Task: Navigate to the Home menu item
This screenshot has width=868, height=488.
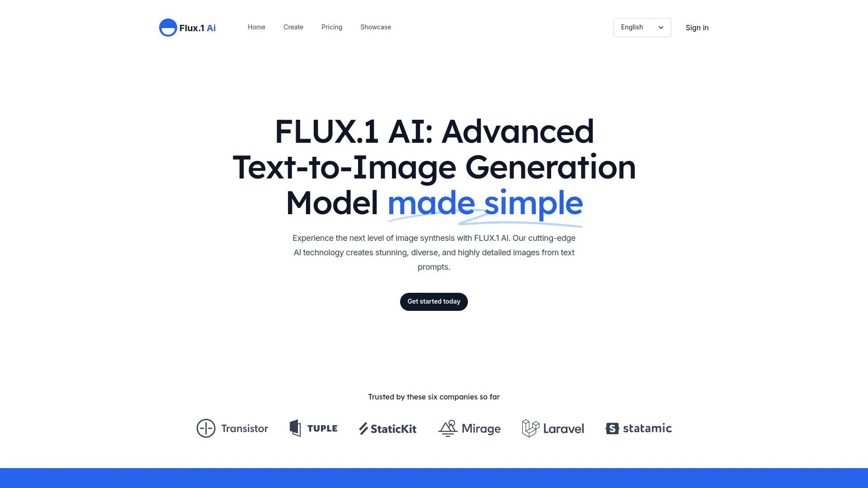Action: click(256, 27)
